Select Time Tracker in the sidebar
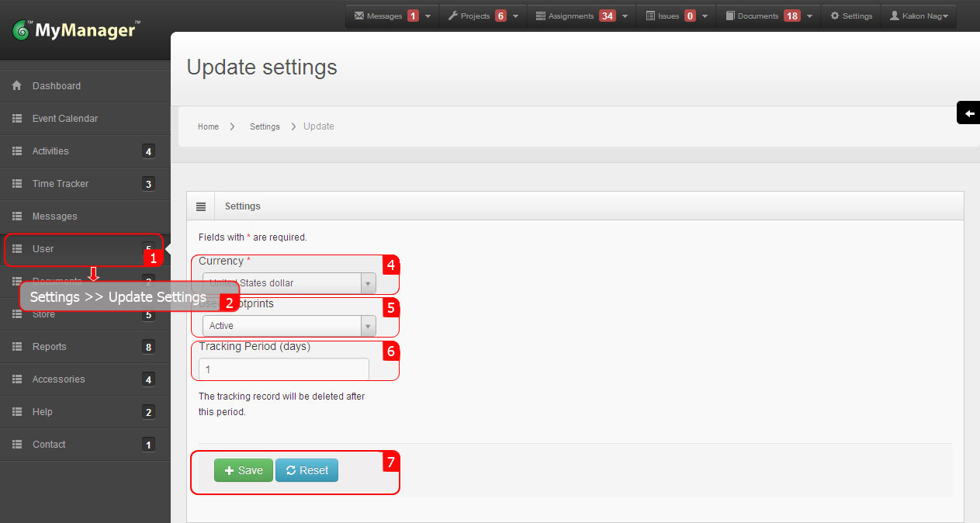 point(61,184)
